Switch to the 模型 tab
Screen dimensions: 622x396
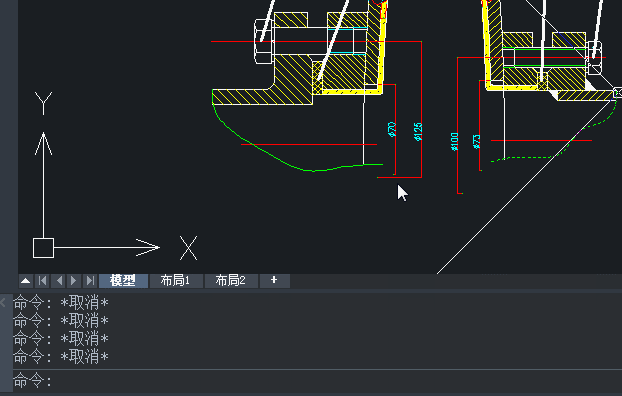click(x=123, y=281)
